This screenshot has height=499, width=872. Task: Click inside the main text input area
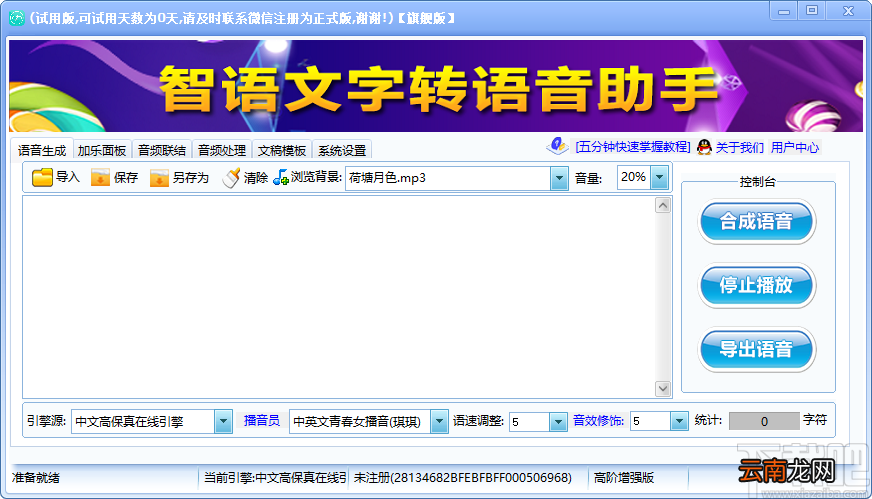pos(339,297)
